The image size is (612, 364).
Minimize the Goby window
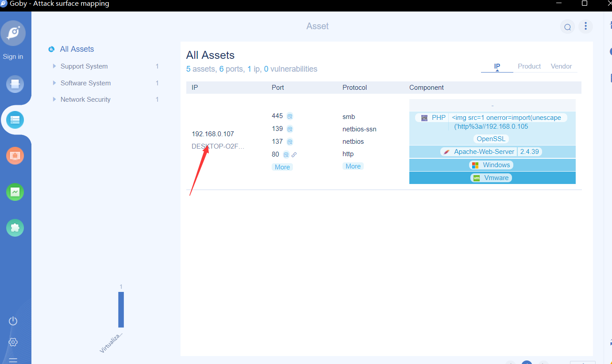pos(560,4)
